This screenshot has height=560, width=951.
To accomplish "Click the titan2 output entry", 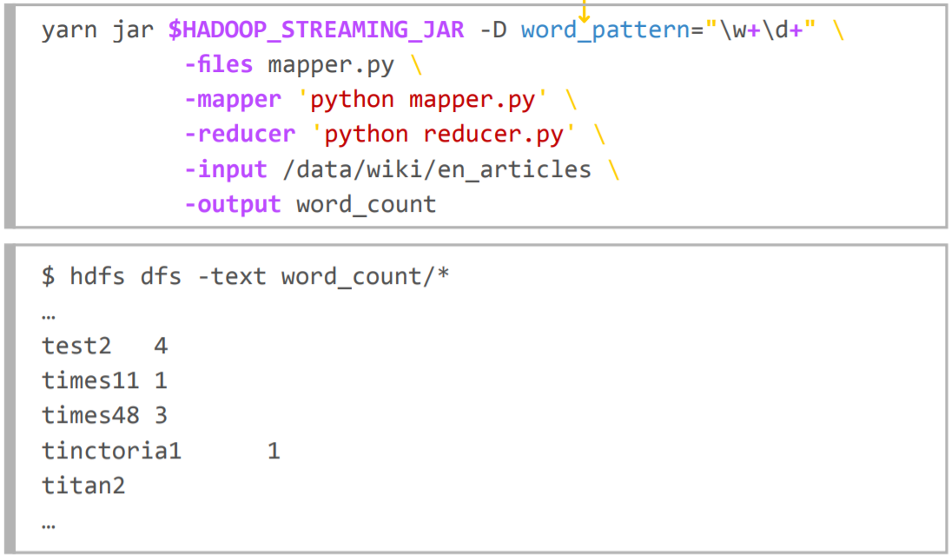I will (83, 485).
